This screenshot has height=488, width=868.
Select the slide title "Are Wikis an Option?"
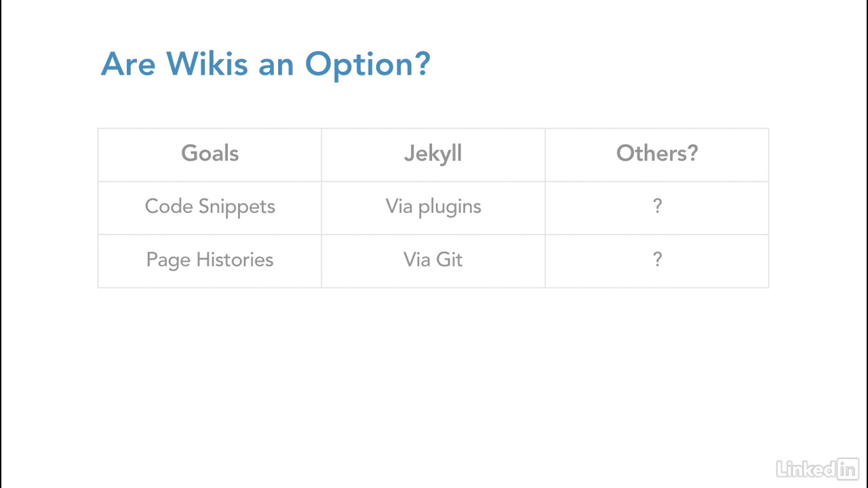pyautogui.click(x=265, y=64)
